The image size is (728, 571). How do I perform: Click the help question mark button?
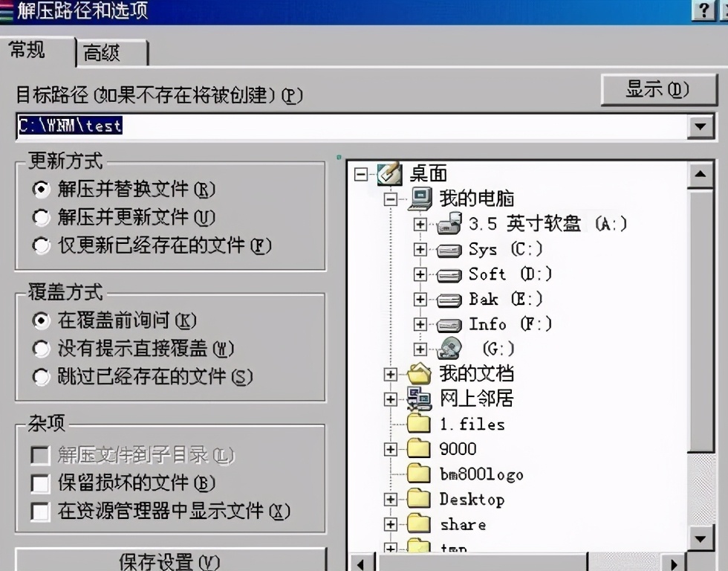(x=703, y=10)
